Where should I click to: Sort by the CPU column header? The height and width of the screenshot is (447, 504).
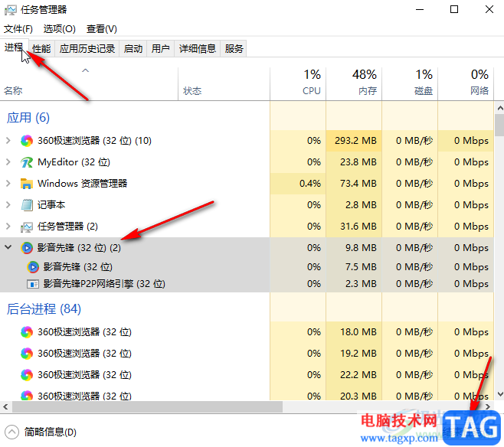[298, 84]
